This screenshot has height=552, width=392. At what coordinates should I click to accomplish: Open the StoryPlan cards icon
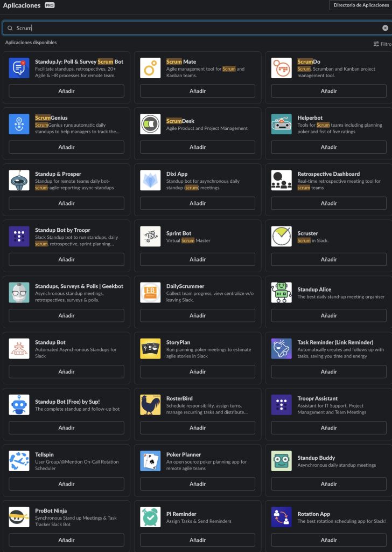[x=150, y=349]
